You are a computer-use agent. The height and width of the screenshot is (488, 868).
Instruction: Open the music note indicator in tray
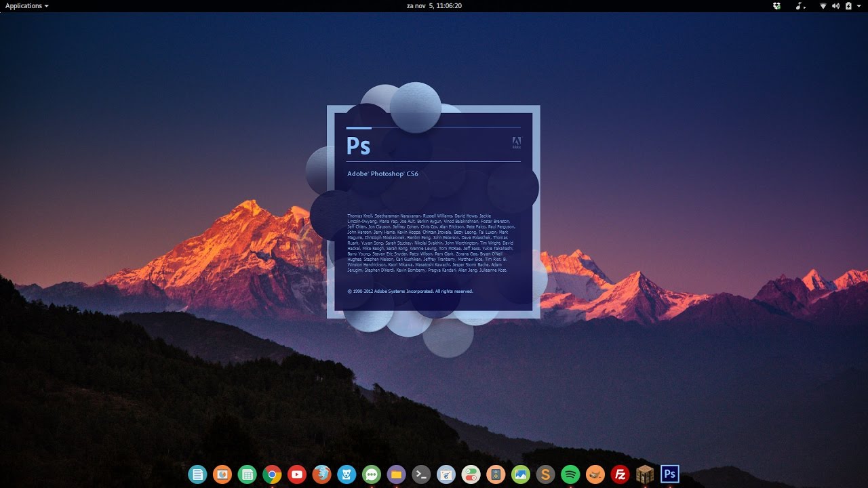click(x=800, y=5)
